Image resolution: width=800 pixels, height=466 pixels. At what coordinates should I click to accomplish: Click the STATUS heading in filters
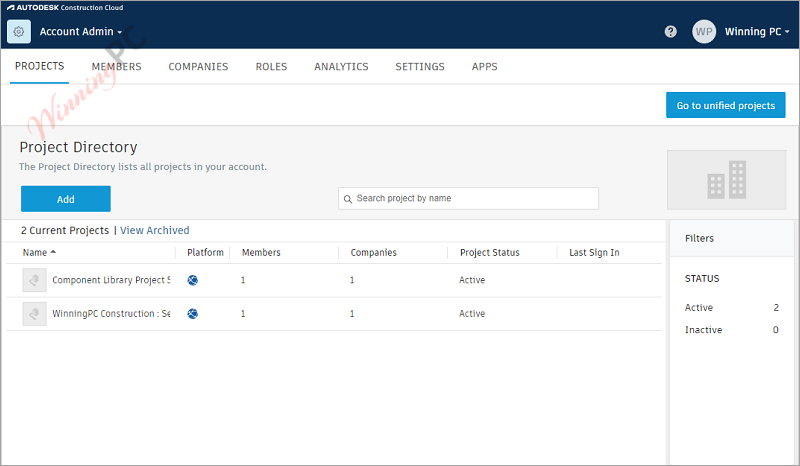[702, 279]
